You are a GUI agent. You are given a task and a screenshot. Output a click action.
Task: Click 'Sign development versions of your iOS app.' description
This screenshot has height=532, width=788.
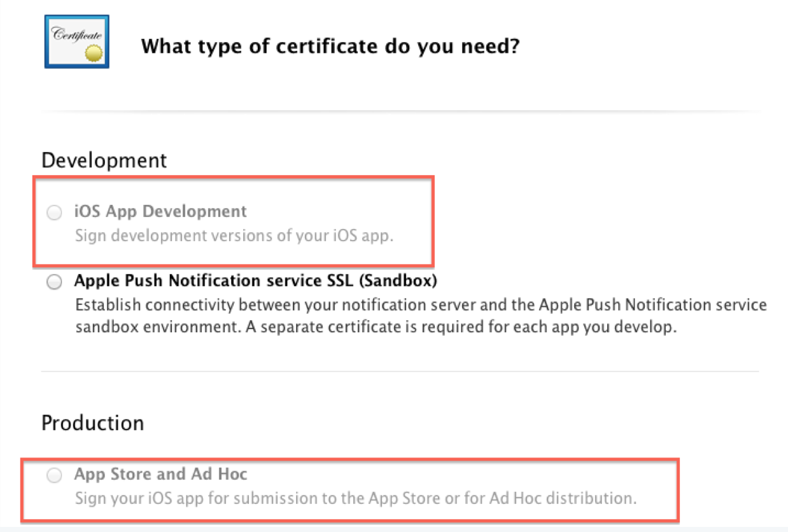coord(235,235)
